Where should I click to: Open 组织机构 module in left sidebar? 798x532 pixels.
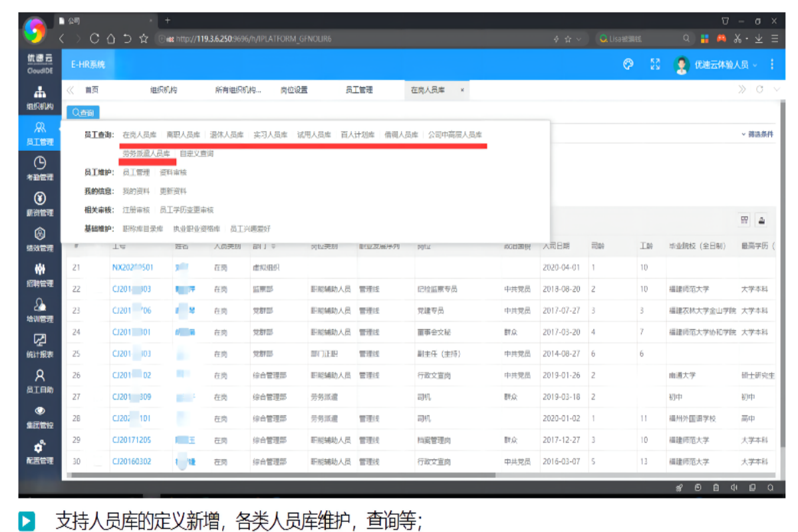(40, 98)
